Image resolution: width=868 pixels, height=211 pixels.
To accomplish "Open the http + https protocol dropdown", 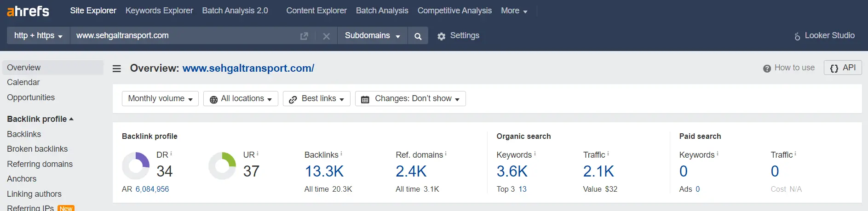I will [x=38, y=35].
